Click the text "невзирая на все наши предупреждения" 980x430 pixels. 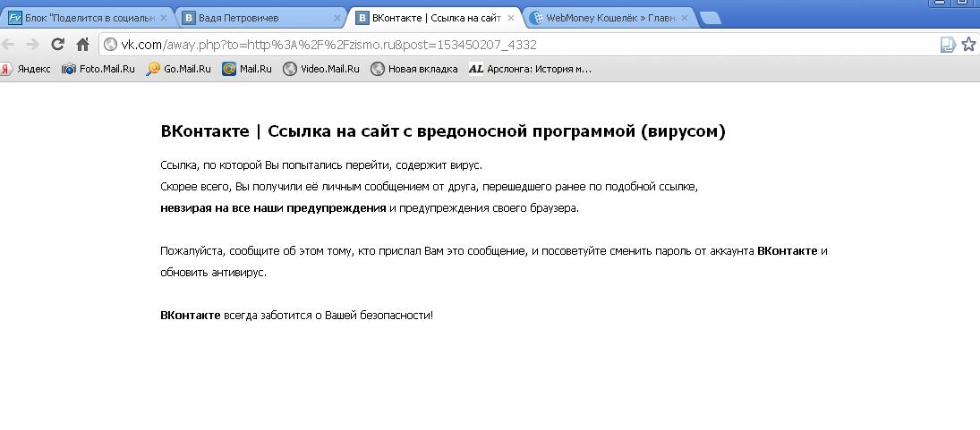point(273,208)
